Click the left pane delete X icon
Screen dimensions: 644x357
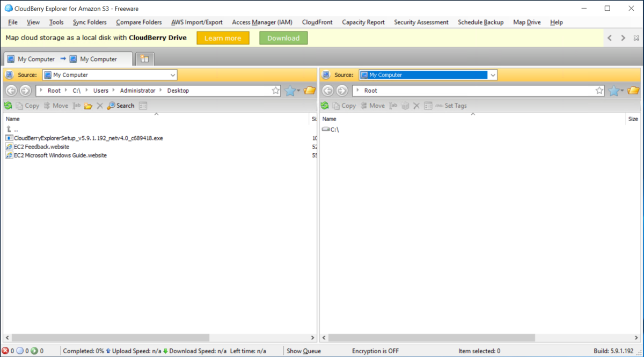click(x=99, y=106)
